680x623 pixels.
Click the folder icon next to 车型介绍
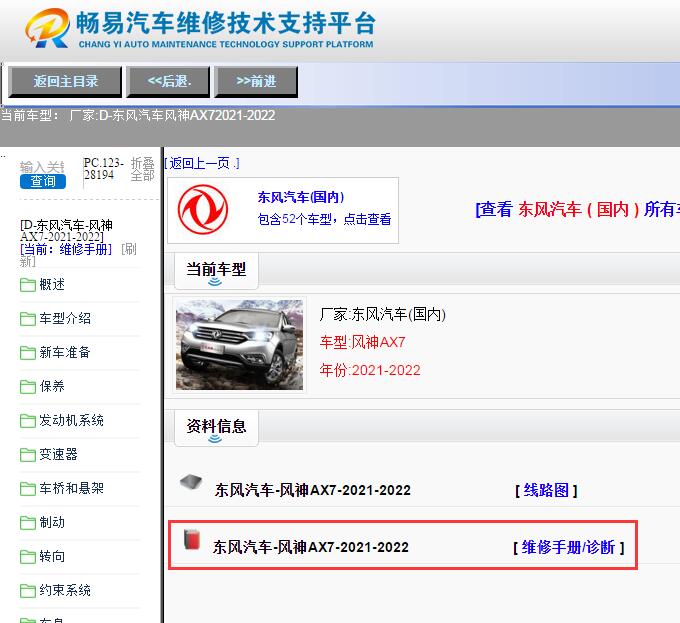28,319
